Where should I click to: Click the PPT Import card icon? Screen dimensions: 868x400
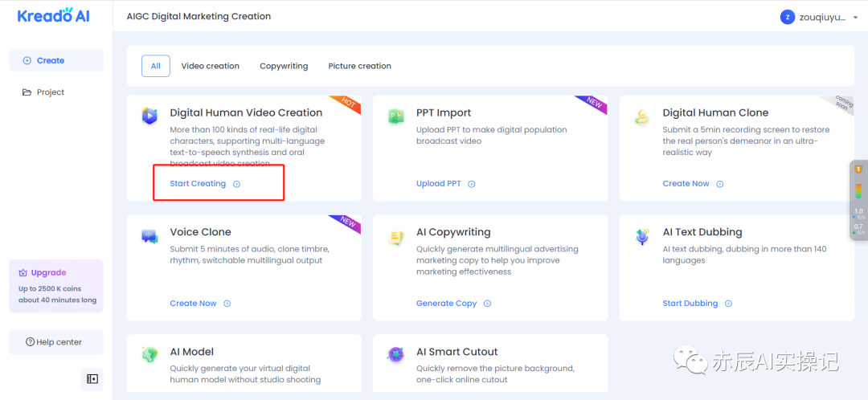395,116
